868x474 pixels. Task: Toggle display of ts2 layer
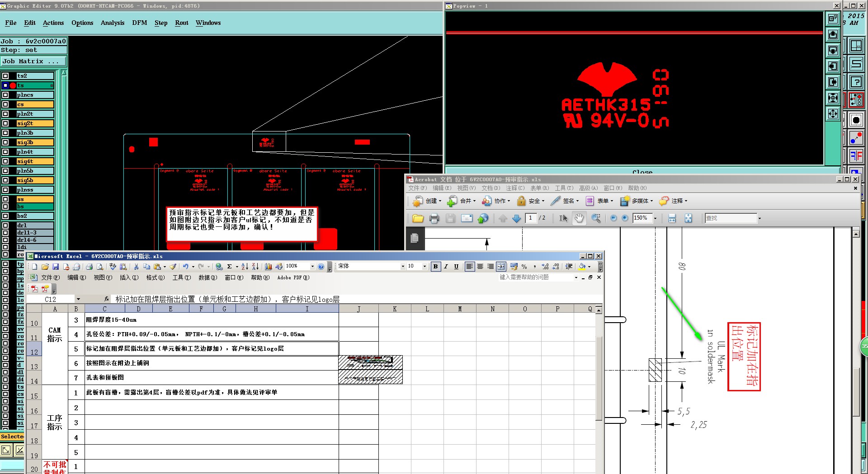pos(5,76)
